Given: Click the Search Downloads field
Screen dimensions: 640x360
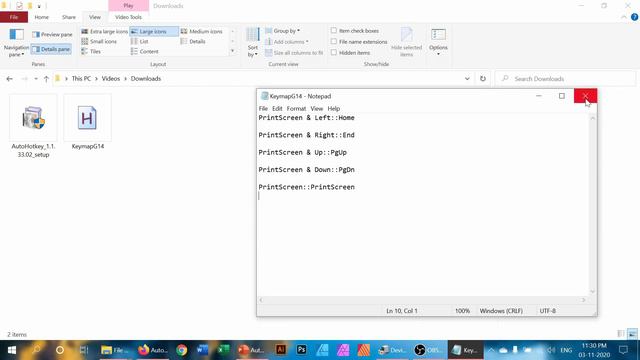Looking at the screenshot, I should pyautogui.click(x=565, y=79).
